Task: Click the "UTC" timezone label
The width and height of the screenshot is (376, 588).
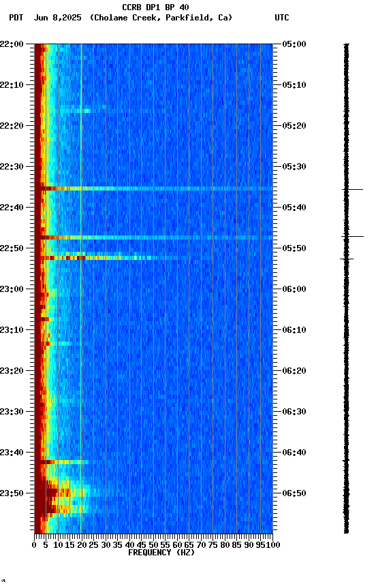Action: [282, 18]
